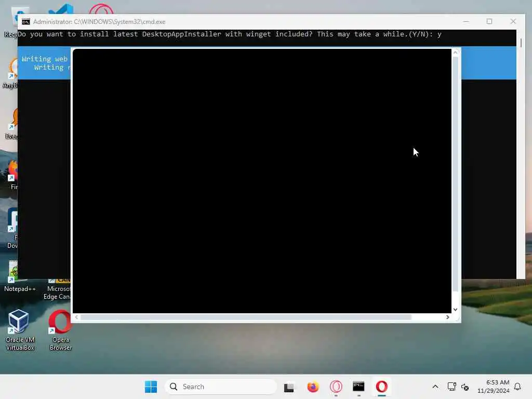
Task: Click the cmd.exe title bar icon
Action: (26, 22)
